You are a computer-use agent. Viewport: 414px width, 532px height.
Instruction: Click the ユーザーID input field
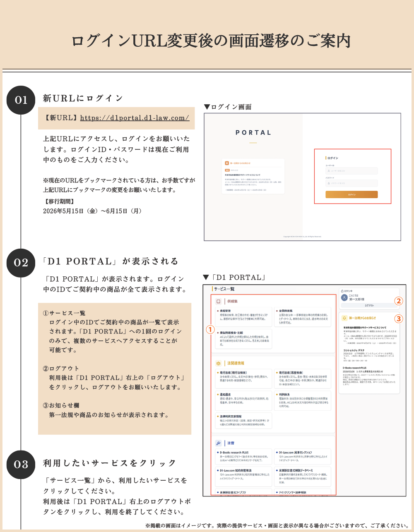(x=351, y=170)
